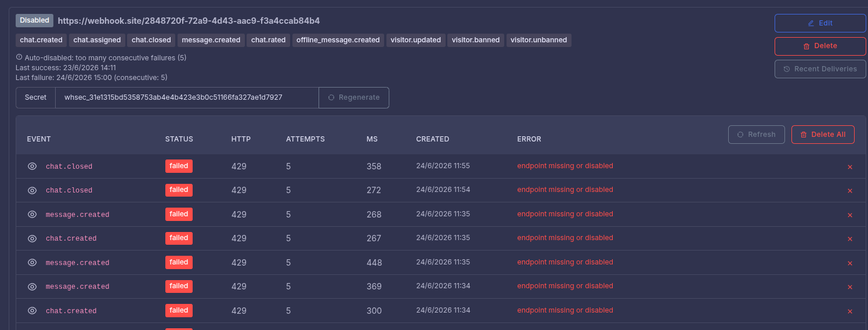Image resolution: width=868 pixels, height=330 pixels.
Task: Click the Secret label
Action: tap(35, 97)
